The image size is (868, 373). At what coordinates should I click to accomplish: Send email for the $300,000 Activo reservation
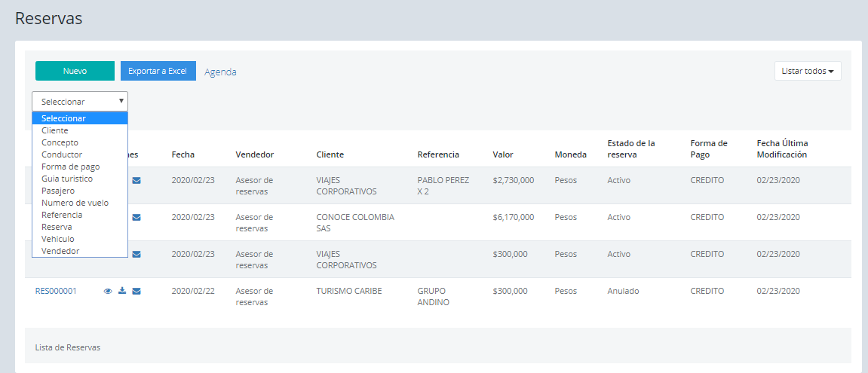coord(136,254)
